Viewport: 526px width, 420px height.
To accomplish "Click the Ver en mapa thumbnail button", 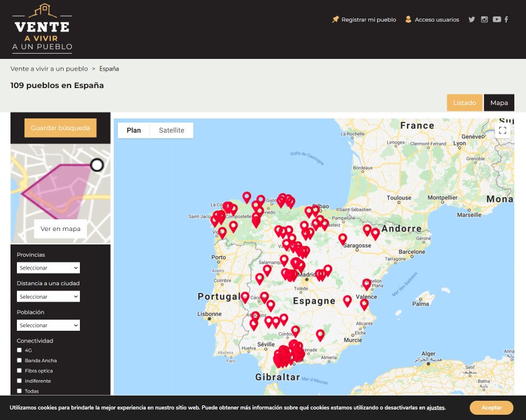I will (61, 229).
